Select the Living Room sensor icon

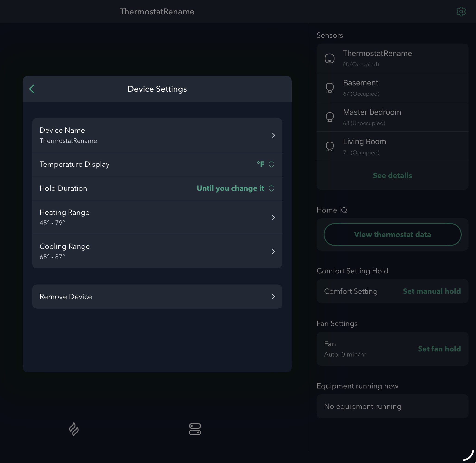click(330, 147)
